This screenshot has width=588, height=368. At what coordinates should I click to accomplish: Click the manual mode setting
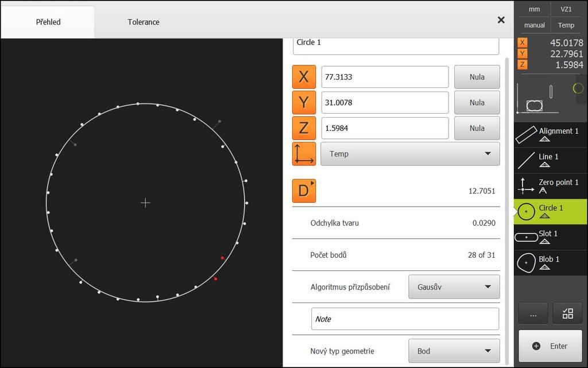click(x=534, y=25)
